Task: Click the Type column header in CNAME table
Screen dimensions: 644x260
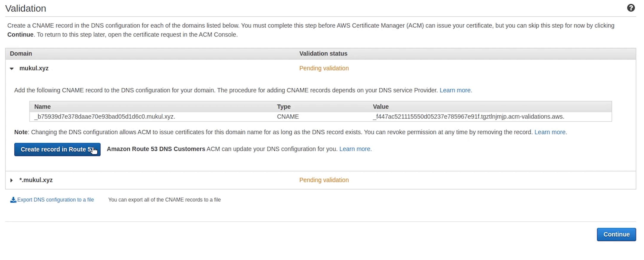Action: pyautogui.click(x=284, y=107)
